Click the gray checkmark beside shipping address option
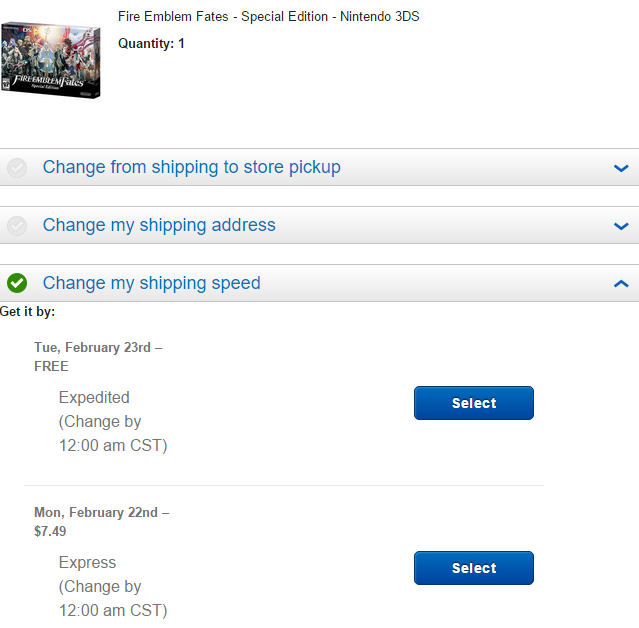The image size is (639, 628). pos(17,225)
